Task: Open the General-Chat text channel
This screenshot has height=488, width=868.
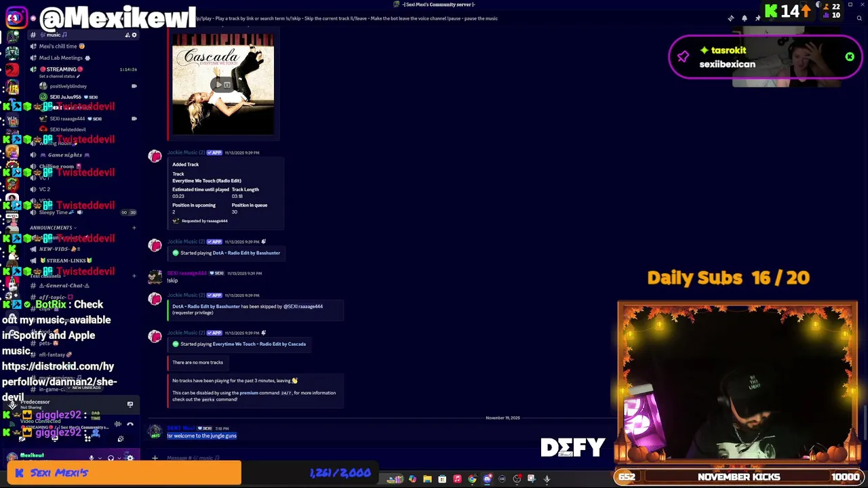Action: point(83,285)
